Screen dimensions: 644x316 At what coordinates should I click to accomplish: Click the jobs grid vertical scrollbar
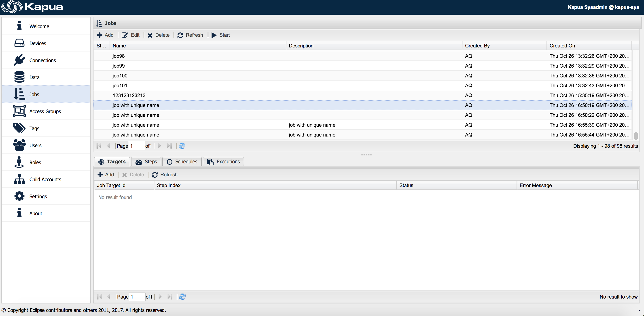pos(636,135)
